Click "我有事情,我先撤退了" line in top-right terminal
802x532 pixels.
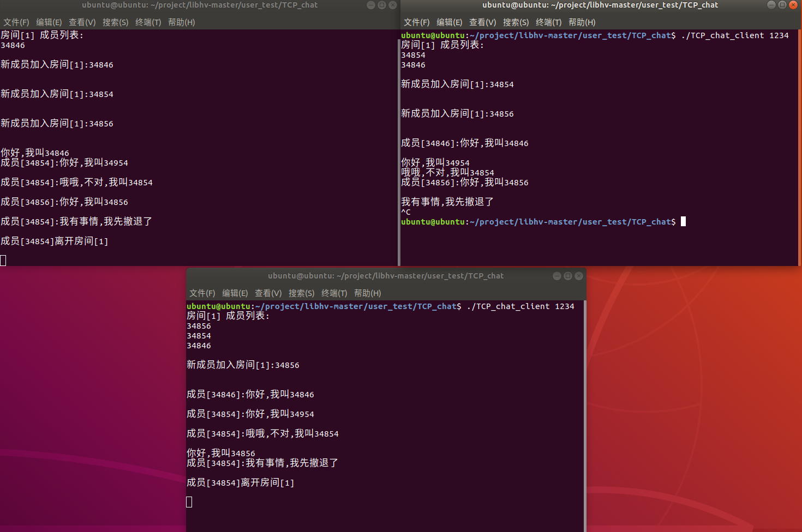tap(447, 202)
